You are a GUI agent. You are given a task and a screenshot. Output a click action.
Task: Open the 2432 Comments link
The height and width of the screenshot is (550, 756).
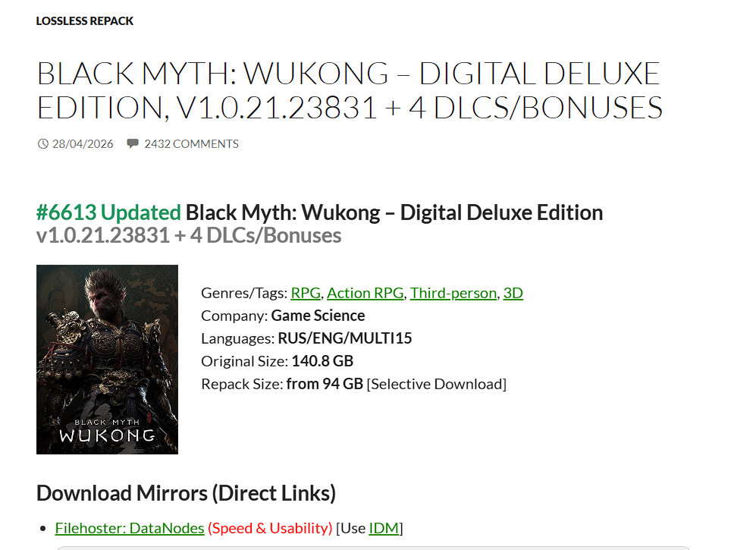click(x=191, y=144)
